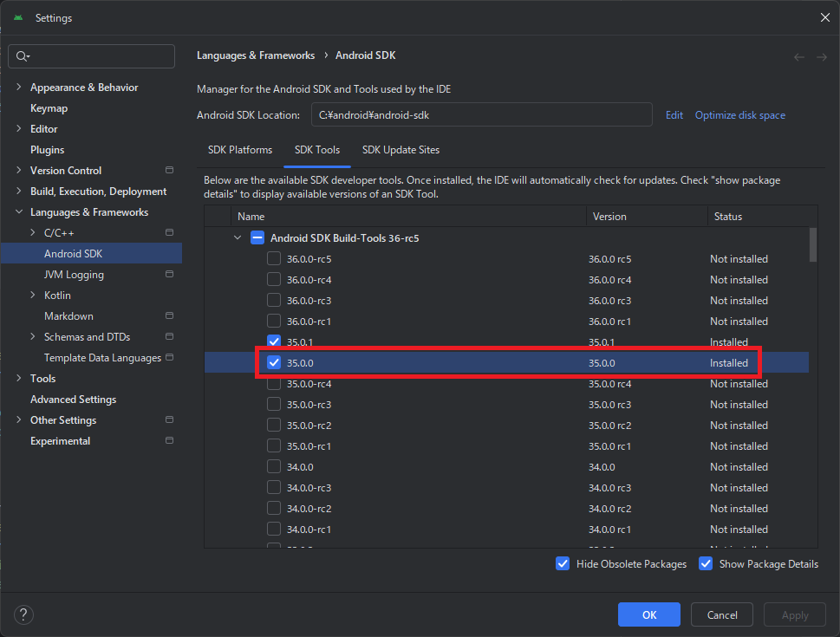The width and height of the screenshot is (840, 637).
Task: Click project-level icon beside Experimental
Action: coord(169,441)
